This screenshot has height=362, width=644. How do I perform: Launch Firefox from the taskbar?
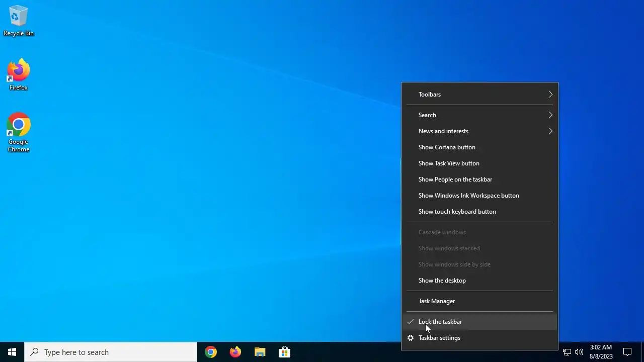click(x=235, y=352)
